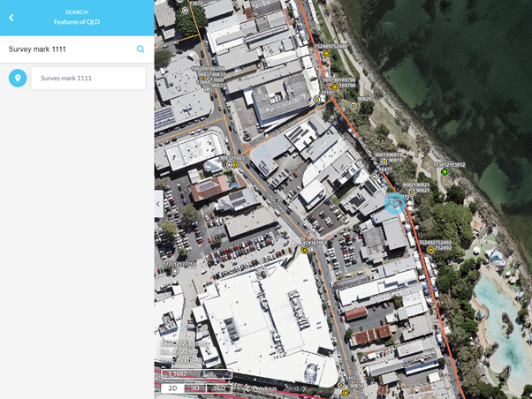The image size is (532, 399).
Task: Switch map to 360 view
Action: tap(219, 388)
